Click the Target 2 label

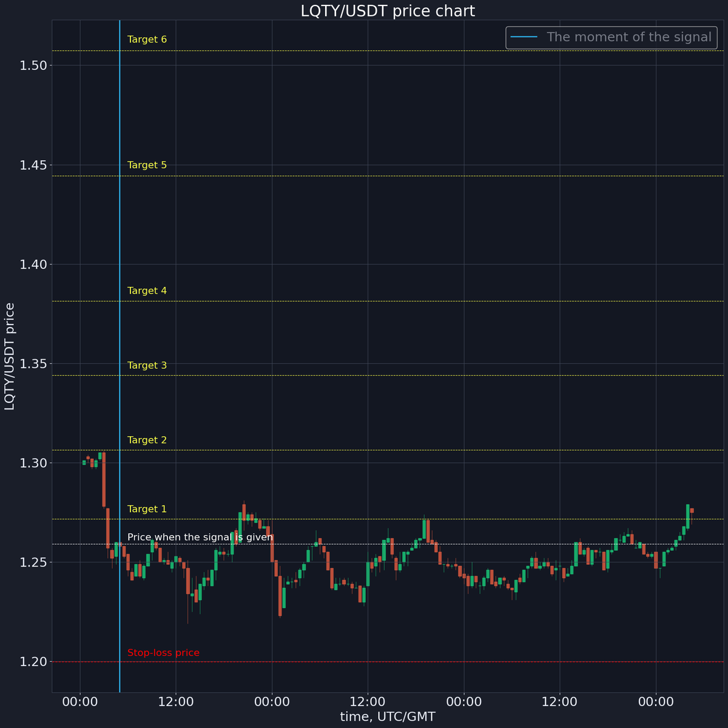147,439
